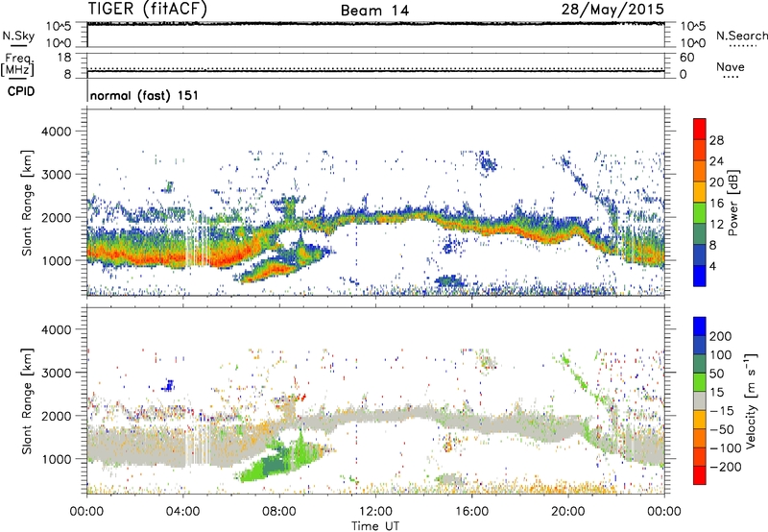Click the Freq. [MHz] axis label
The height and width of the screenshot is (532, 768).
click(18, 65)
